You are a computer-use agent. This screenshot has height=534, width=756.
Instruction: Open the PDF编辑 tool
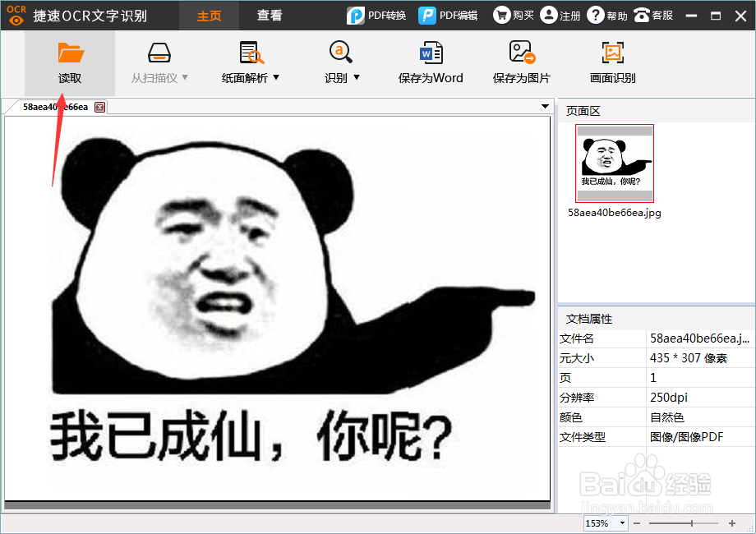[447, 16]
